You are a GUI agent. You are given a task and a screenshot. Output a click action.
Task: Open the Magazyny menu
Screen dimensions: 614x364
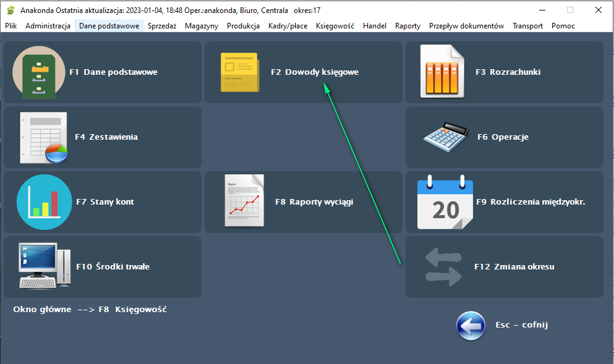point(202,26)
